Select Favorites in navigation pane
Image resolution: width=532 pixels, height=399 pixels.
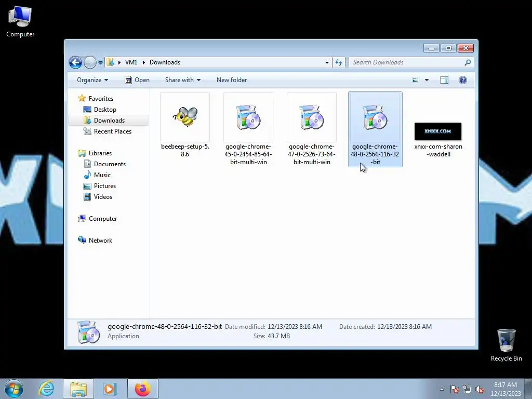tap(101, 99)
